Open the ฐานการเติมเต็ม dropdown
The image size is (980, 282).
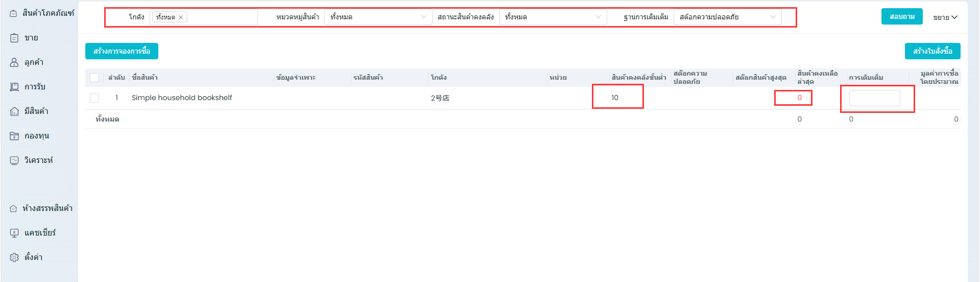click(727, 17)
